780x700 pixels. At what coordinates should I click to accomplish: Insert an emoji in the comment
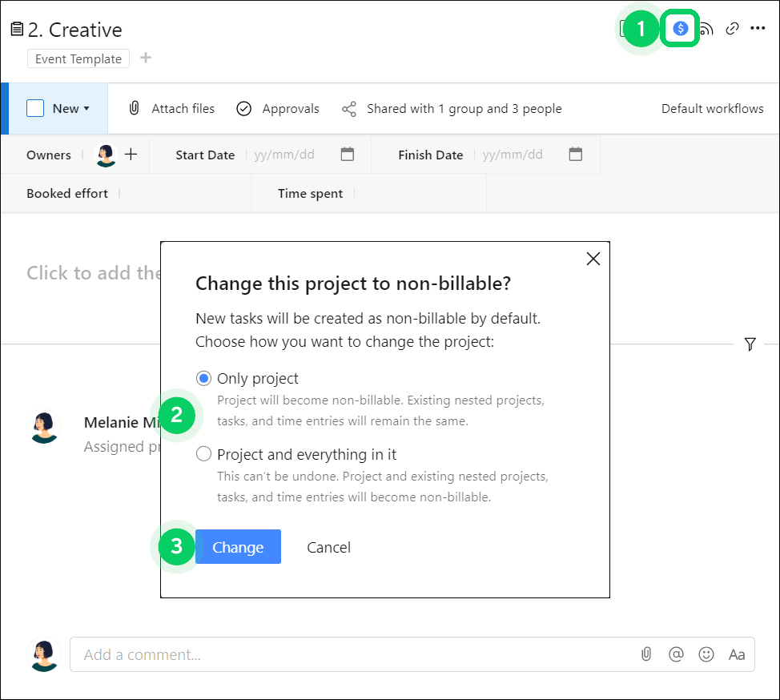coord(706,654)
